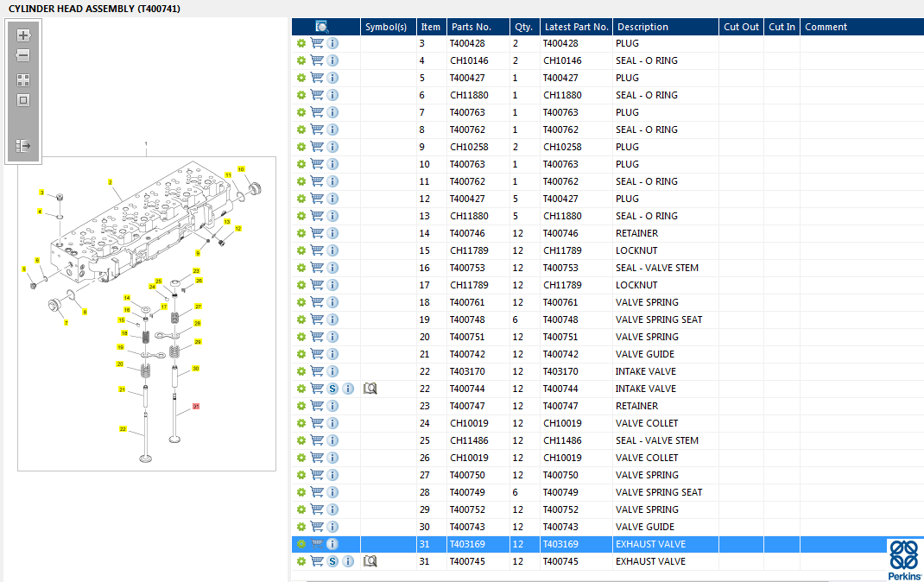Click the four-squares grid icon in diagram toolbar
Image resolution: width=924 pixels, height=582 pixels.
pos(23,79)
